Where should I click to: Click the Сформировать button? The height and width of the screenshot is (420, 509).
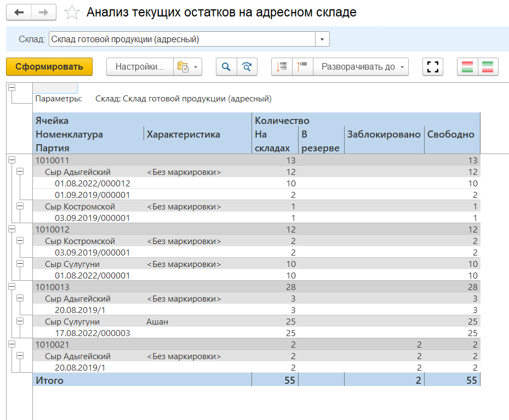point(49,67)
